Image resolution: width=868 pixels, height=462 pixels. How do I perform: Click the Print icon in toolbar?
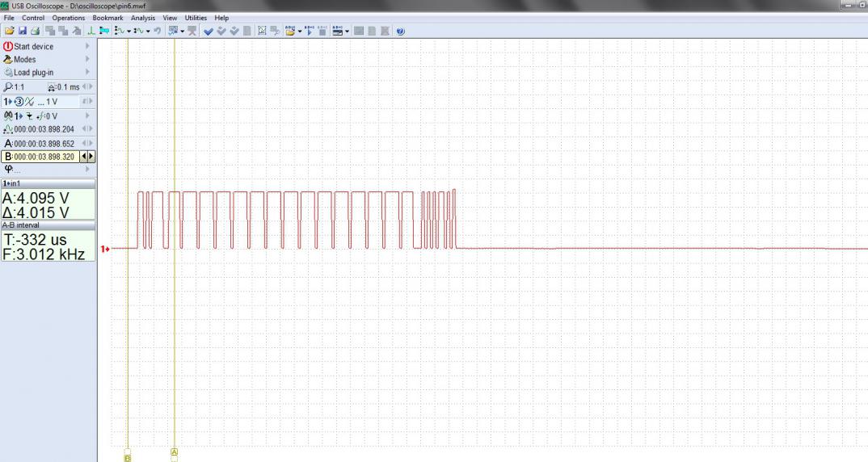[x=36, y=31]
